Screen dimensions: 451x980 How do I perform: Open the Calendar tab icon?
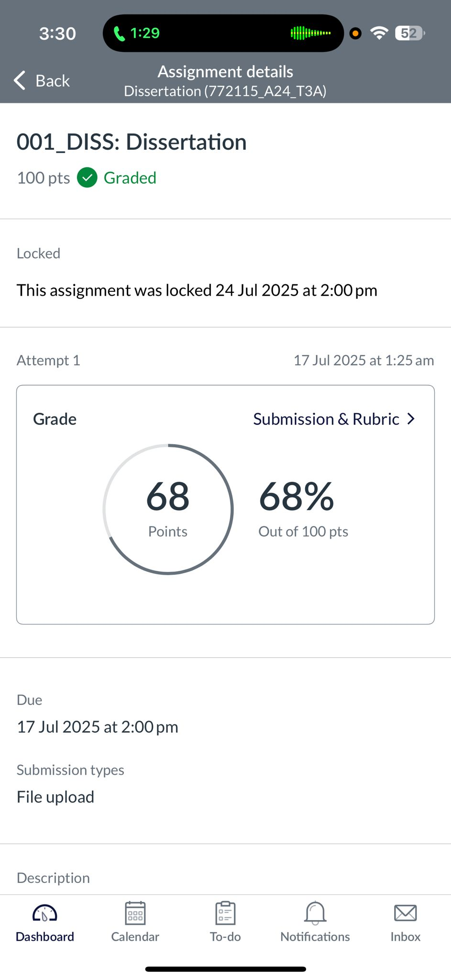point(135,913)
